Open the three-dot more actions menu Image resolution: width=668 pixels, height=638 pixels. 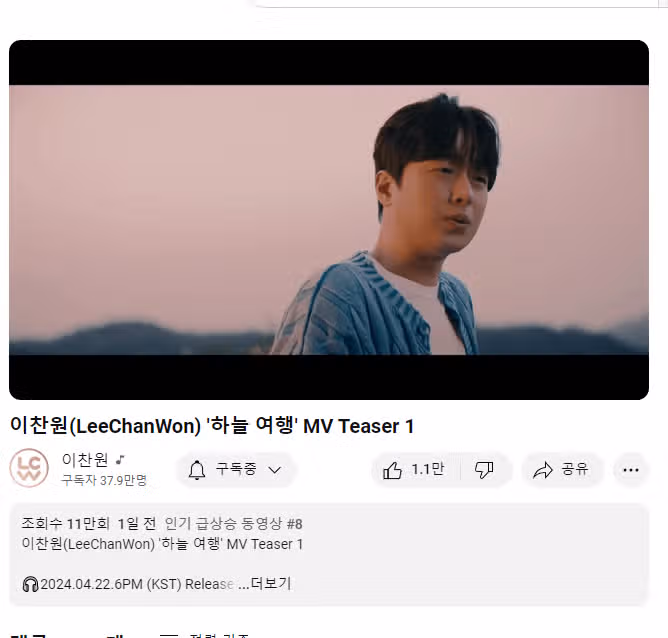[x=631, y=470]
